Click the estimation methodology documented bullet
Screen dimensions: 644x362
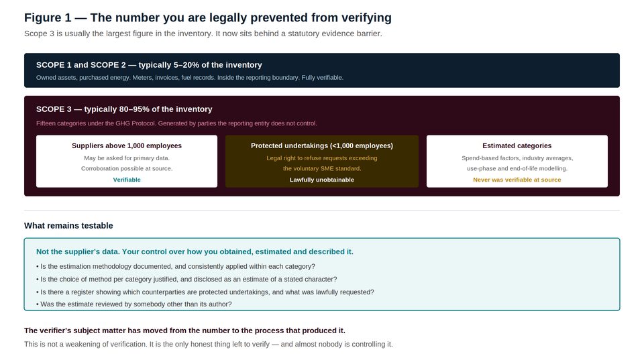coord(176,266)
